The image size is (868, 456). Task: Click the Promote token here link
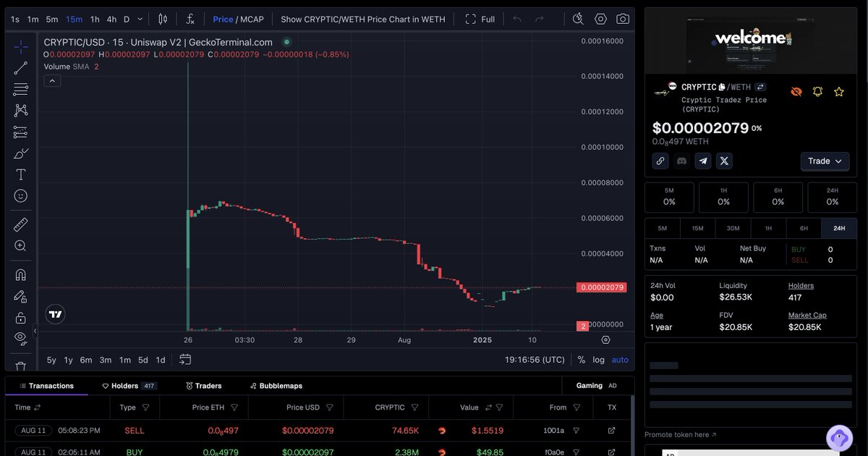pos(681,435)
